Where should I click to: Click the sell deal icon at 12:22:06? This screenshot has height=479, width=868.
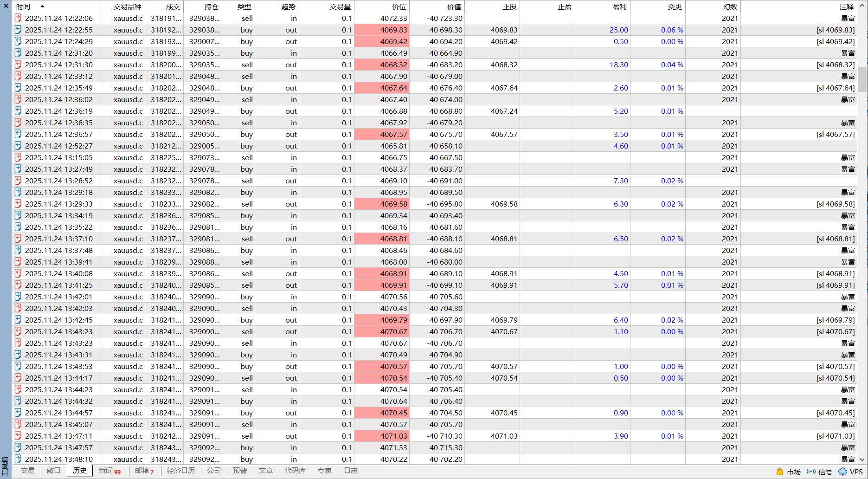point(18,18)
